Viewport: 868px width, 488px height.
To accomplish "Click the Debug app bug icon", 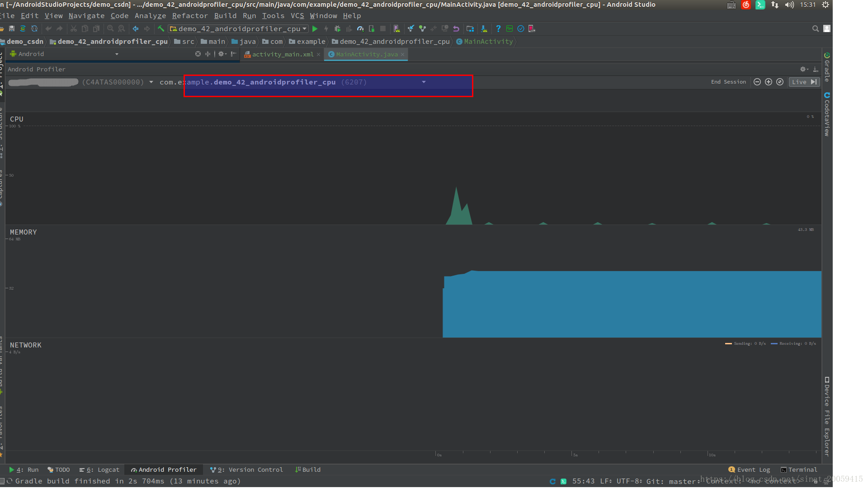I will point(337,29).
